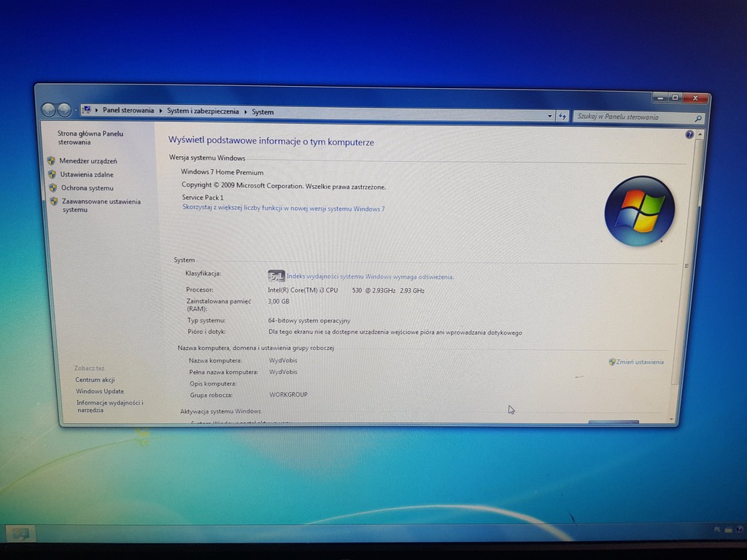Click shield icon beside Ustawienia zdalne
747x560 pixels.
(52, 174)
